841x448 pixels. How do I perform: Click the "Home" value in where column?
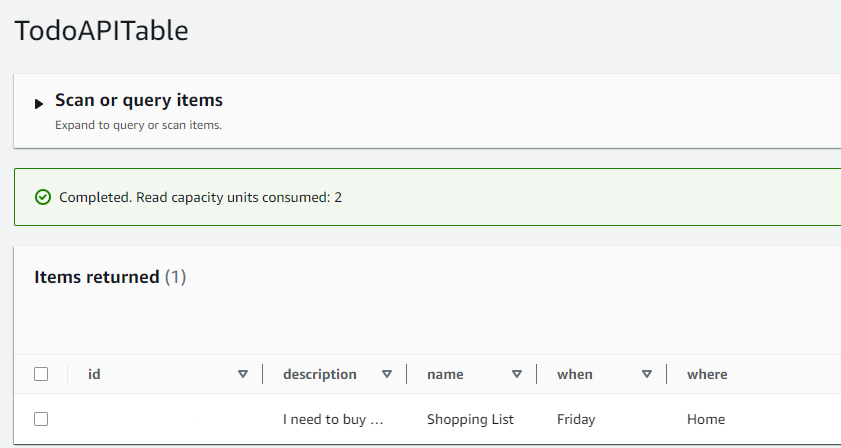click(706, 419)
